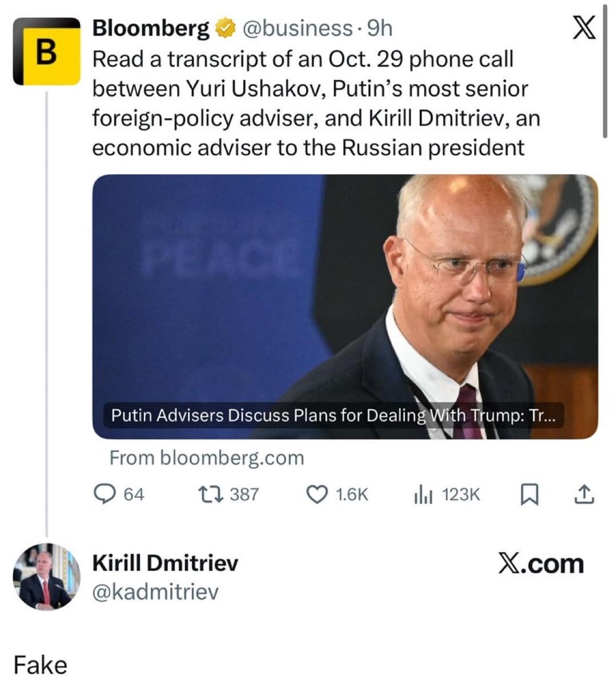Image resolution: width=611 pixels, height=700 pixels.
Task: Click the 9h post timestamp
Action: [x=380, y=28]
